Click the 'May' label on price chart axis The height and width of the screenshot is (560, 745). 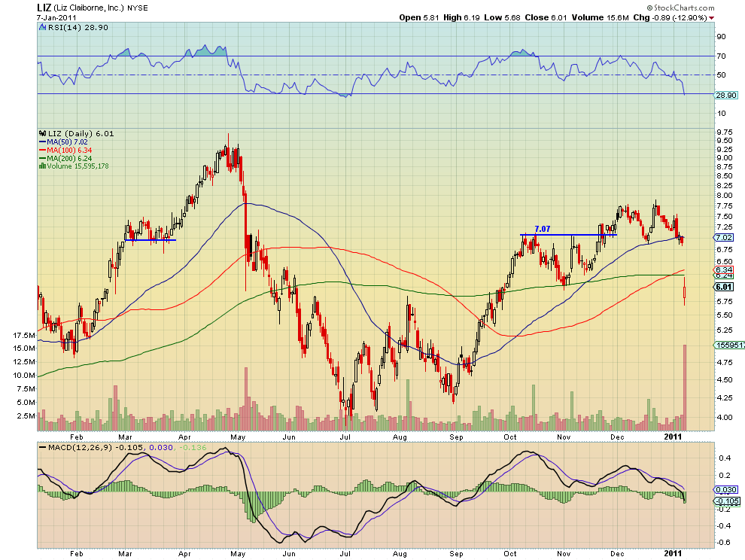click(238, 437)
